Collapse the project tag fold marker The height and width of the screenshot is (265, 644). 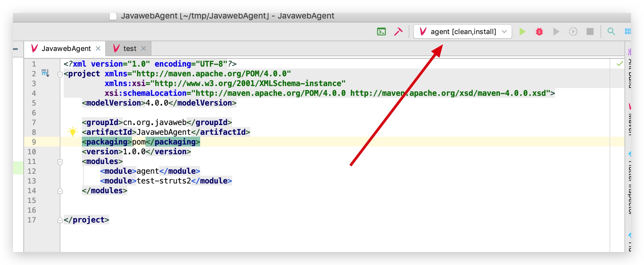pyautogui.click(x=60, y=74)
